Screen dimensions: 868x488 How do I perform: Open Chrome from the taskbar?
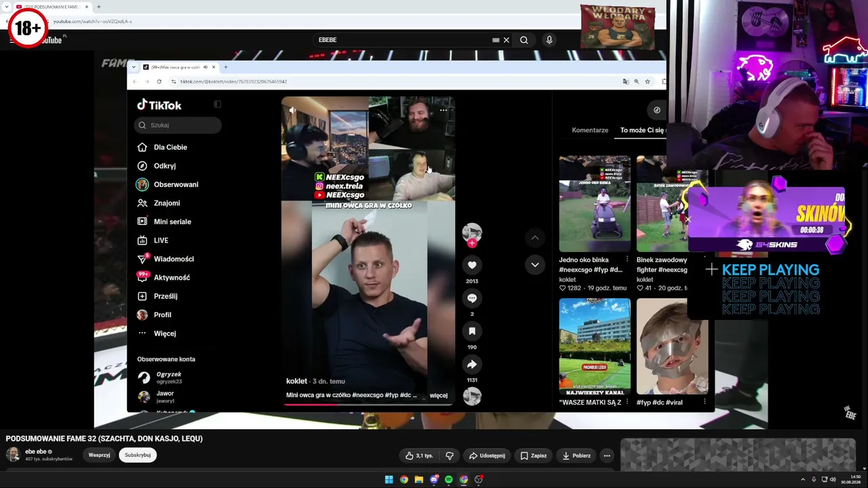pyautogui.click(x=403, y=480)
